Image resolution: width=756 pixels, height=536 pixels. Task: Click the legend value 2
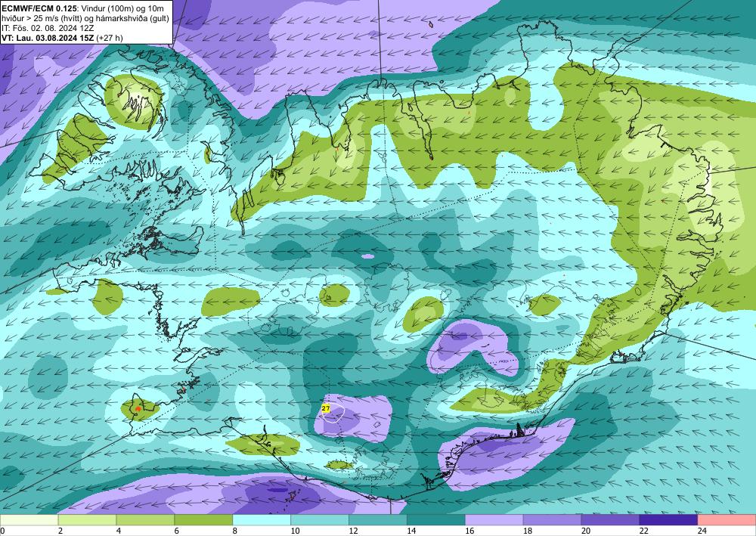point(60,531)
